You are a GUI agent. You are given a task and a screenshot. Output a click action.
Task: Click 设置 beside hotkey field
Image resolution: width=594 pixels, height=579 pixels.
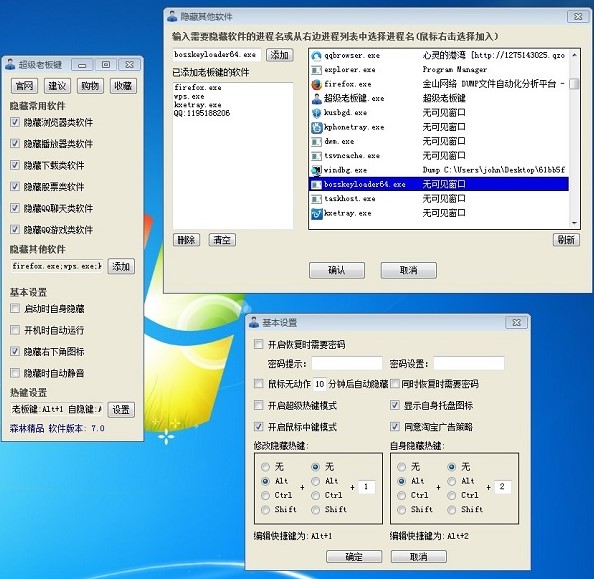121,410
